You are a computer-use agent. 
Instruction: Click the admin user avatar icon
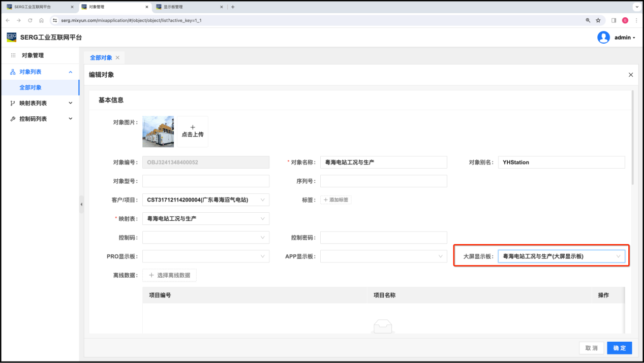tap(603, 38)
